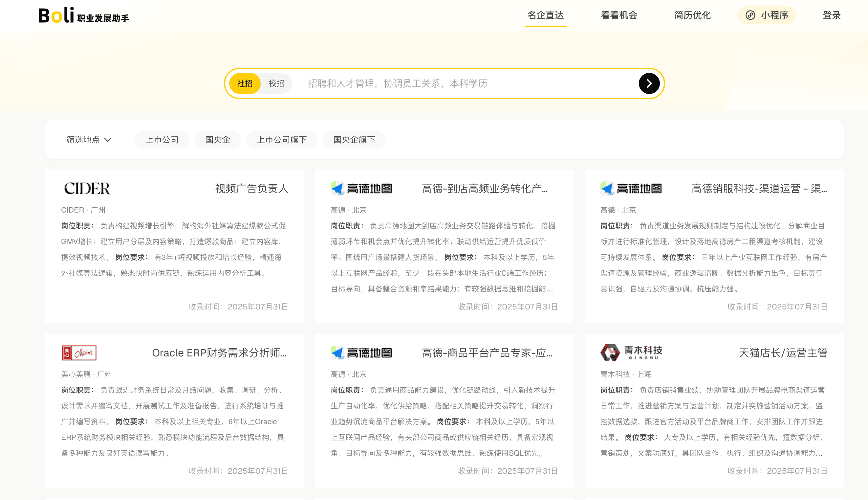Click the chevron next to 筛选地点
This screenshot has width=868, height=500.
click(x=108, y=140)
